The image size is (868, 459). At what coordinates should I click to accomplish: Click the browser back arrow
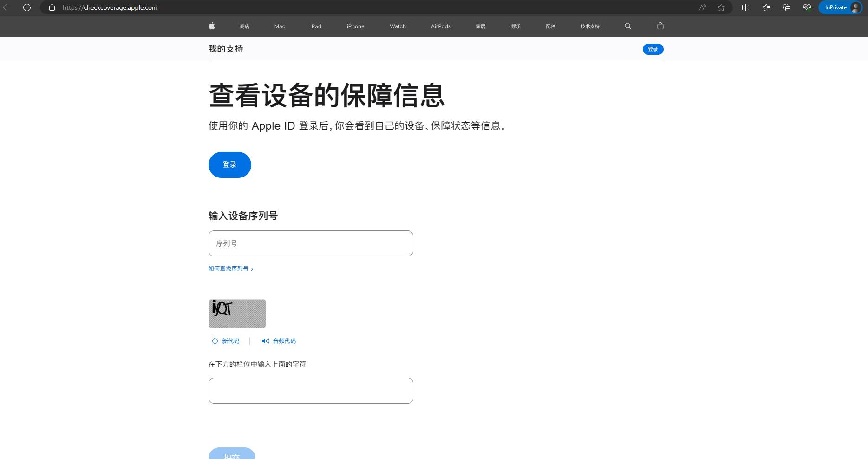7,7
